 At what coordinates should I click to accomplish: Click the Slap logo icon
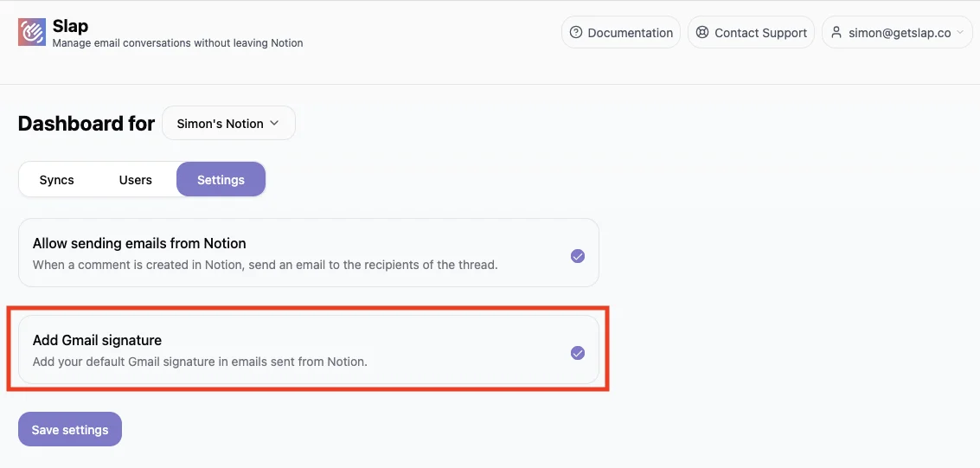(32, 33)
